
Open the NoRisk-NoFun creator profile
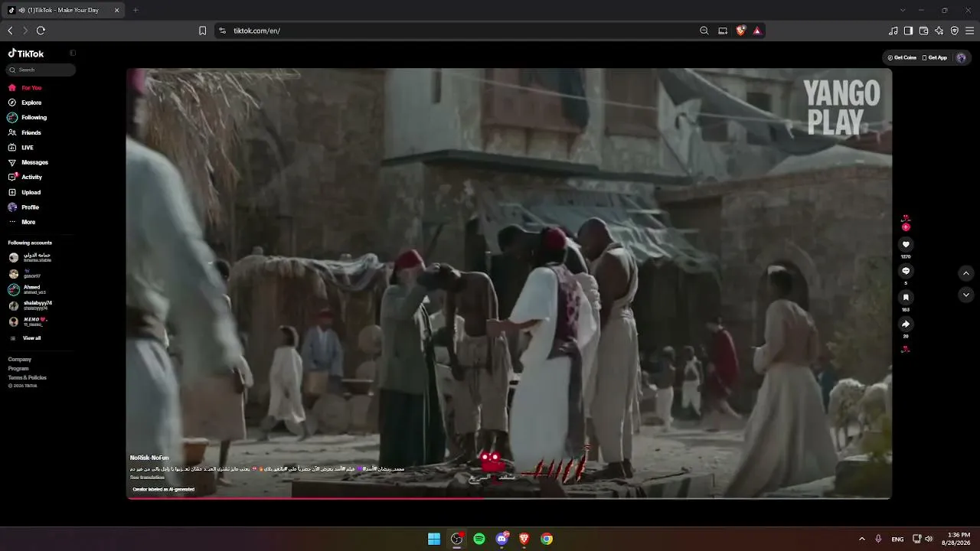(149, 458)
